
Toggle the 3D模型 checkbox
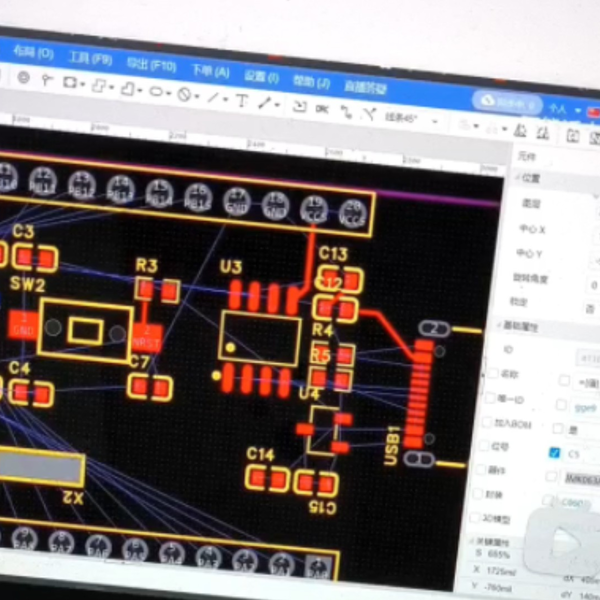click(475, 517)
